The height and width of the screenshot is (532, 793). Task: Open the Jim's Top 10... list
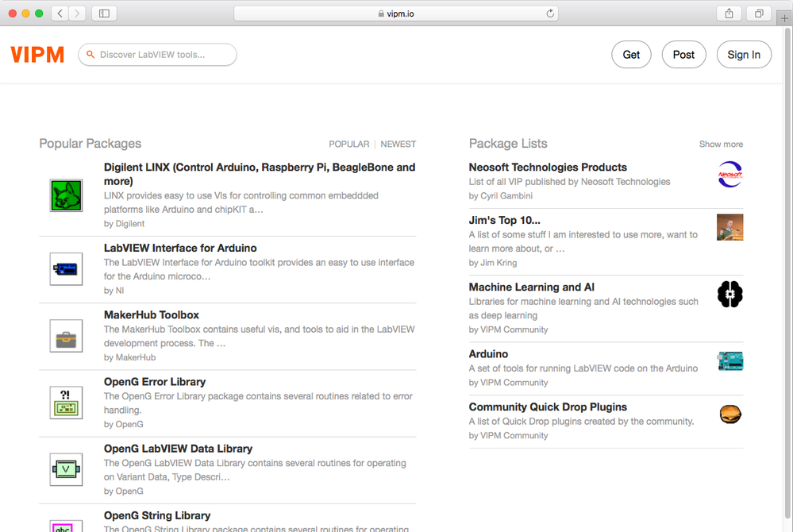[x=504, y=220]
